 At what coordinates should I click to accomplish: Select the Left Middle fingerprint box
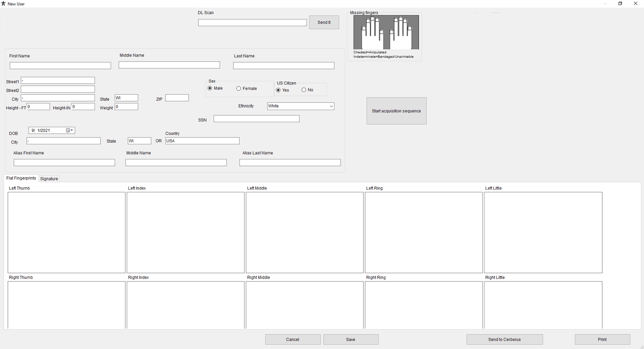pyautogui.click(x=305, y=233)
